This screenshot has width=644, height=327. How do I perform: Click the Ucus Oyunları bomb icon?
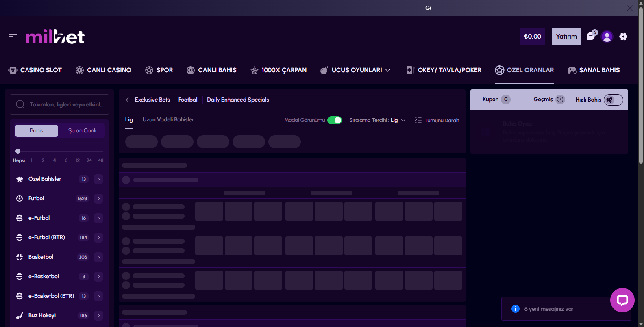coord(324,70)
